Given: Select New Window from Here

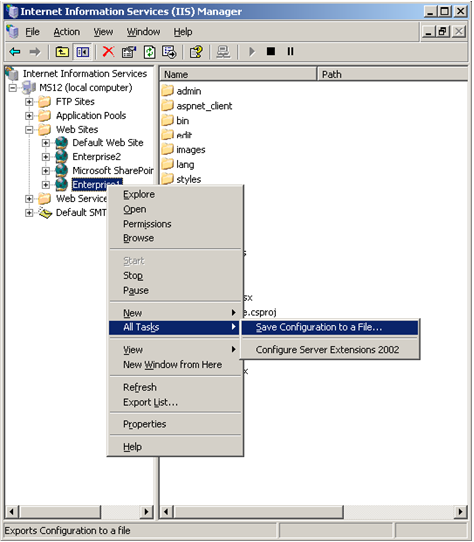Looking at the screenshot, I should [174, 365].
